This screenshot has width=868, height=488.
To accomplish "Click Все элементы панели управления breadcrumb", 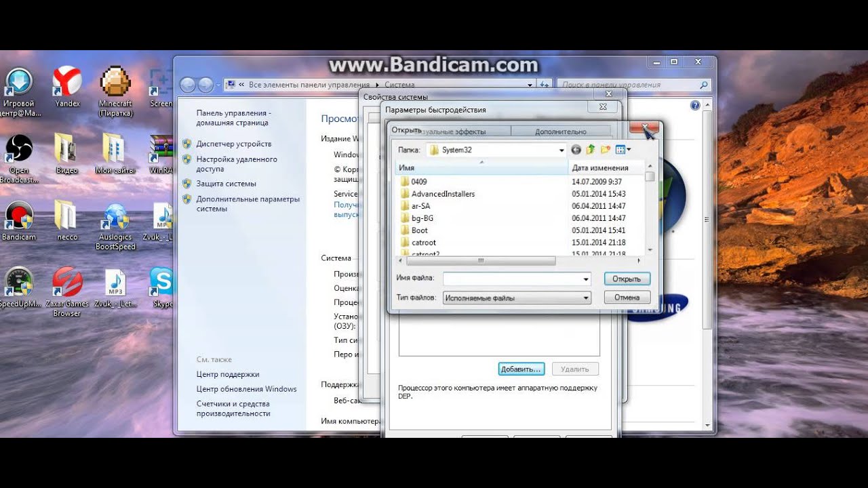I will 309,85.
